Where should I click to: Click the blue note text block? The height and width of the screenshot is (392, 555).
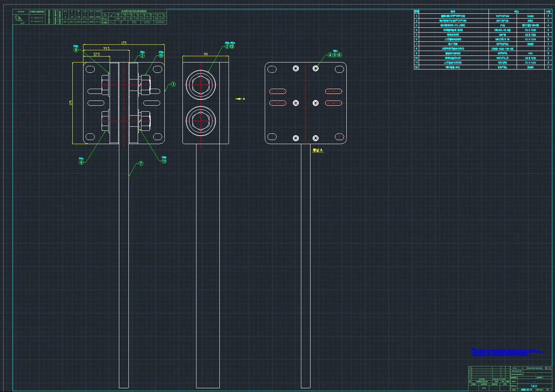click(x=507, y=352)
